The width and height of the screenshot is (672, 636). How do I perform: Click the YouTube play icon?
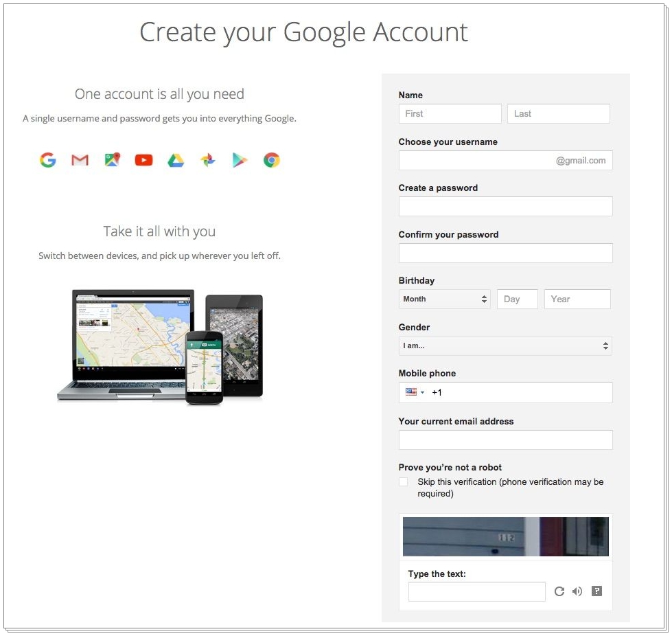pyautogui.click(x=143, y=161)
